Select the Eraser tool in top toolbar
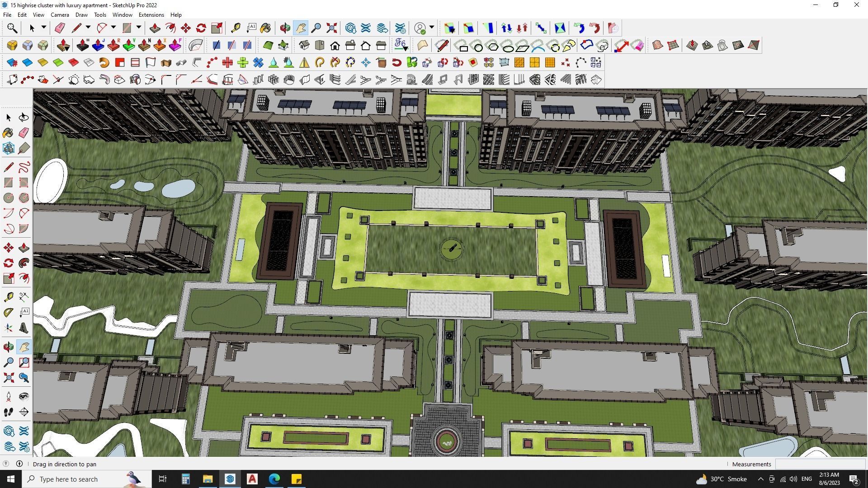 (60, 28)
